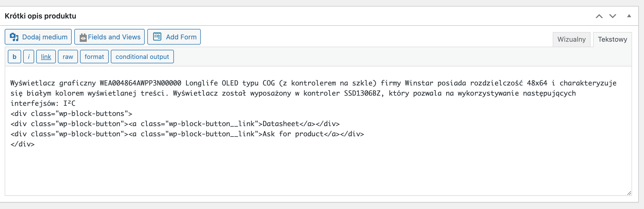
Task: Click the Add Form icon
Action: coord(157,37)
